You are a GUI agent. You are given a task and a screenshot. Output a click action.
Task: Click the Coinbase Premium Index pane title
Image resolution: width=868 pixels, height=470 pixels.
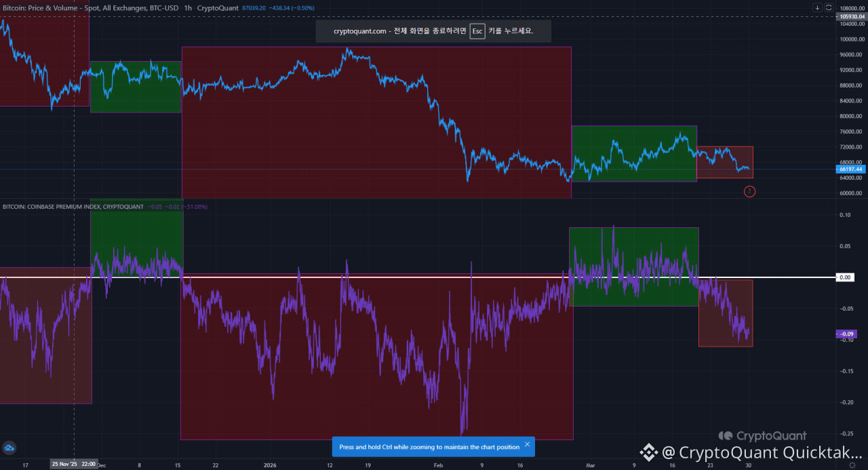click(73, 206)
